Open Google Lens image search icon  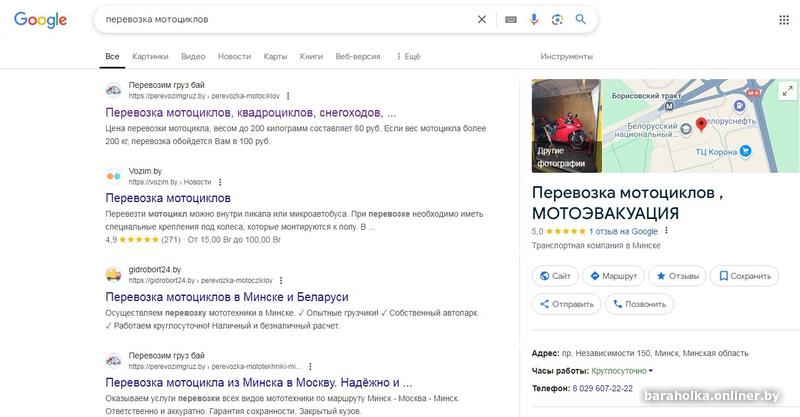point(557,19)
